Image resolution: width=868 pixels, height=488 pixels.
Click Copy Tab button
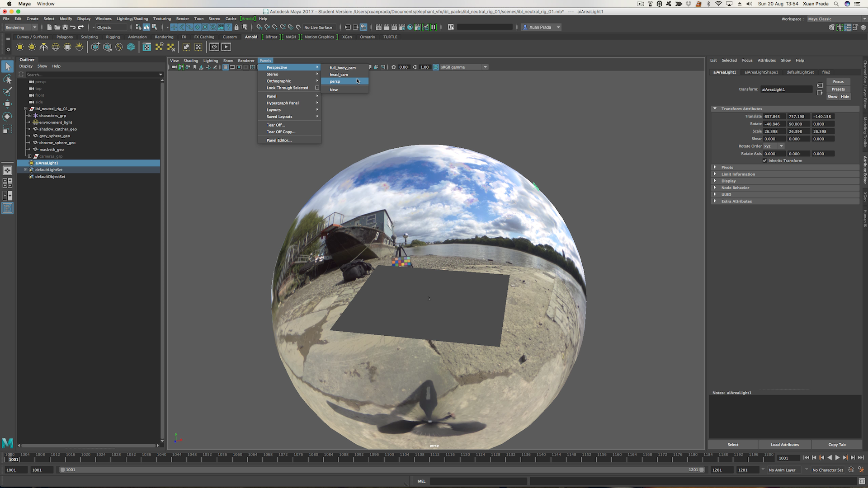click(x=837, y=445)
